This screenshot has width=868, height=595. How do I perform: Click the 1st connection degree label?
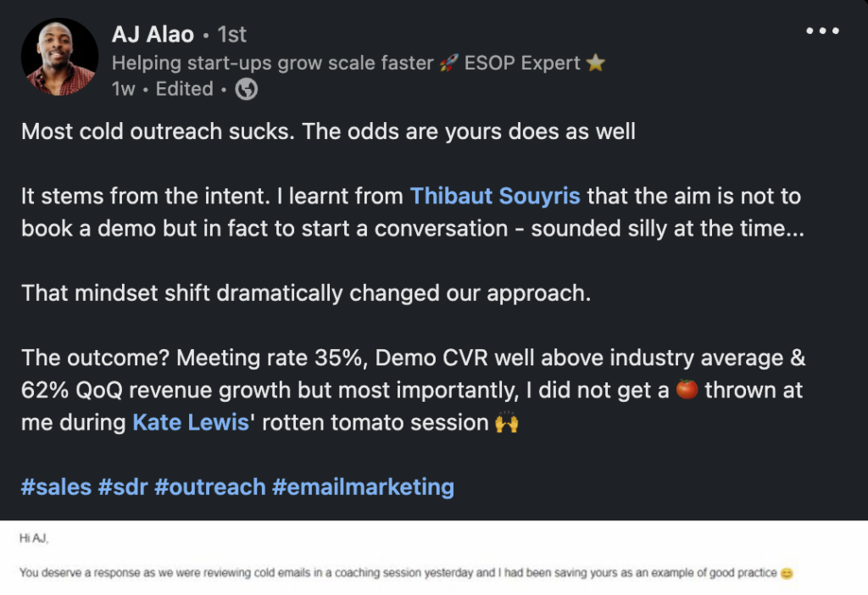point(231,34)
